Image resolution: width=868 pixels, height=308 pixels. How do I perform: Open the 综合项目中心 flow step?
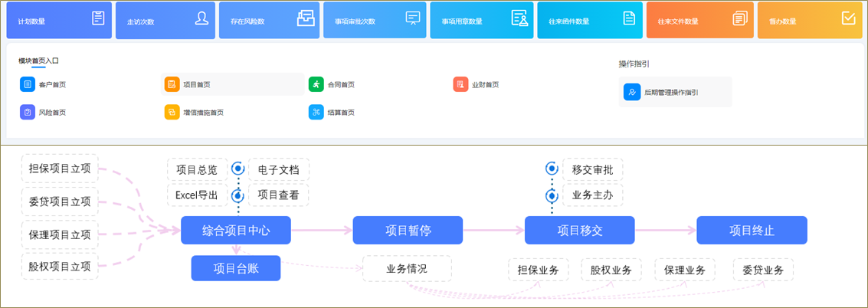point(236,230)
